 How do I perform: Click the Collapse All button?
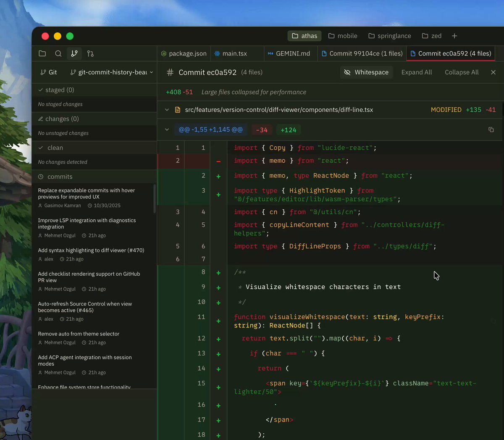(x=462, y=72)
